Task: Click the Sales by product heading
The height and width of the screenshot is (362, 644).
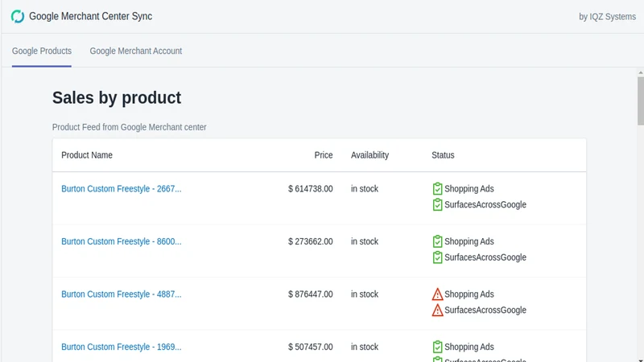Action: [117, 97]
